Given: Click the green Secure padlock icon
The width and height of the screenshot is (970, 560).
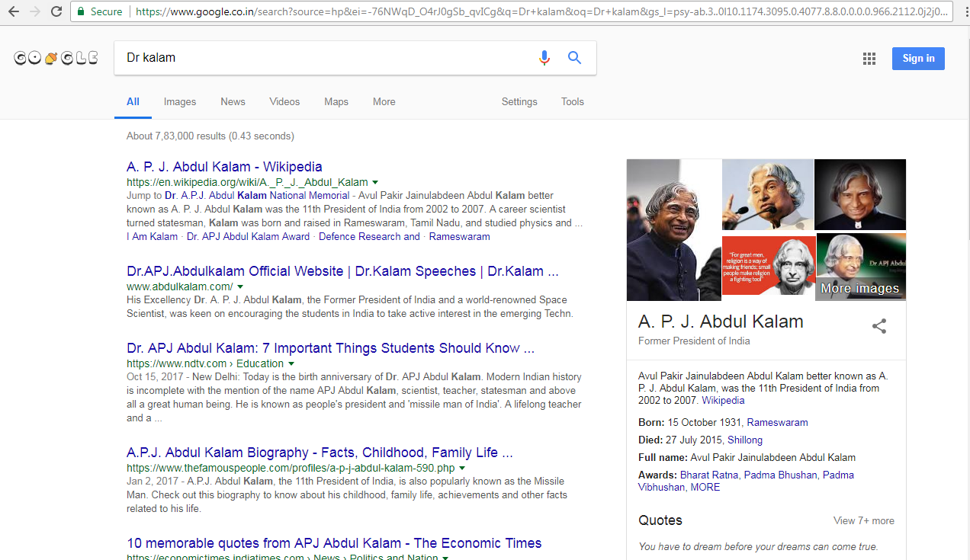Looking at the screenshot, I should (x=81, y=11).
